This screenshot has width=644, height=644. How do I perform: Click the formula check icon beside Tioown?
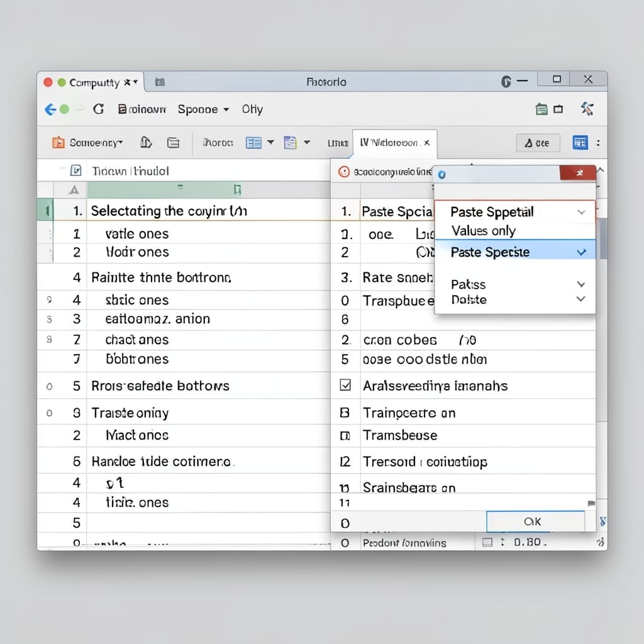tap(76, 170)
